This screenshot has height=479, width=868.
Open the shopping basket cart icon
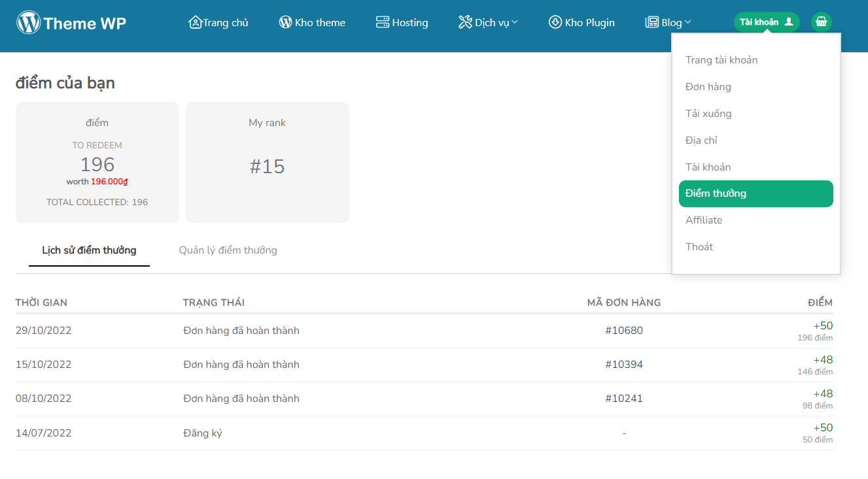[x=822, y=22]
